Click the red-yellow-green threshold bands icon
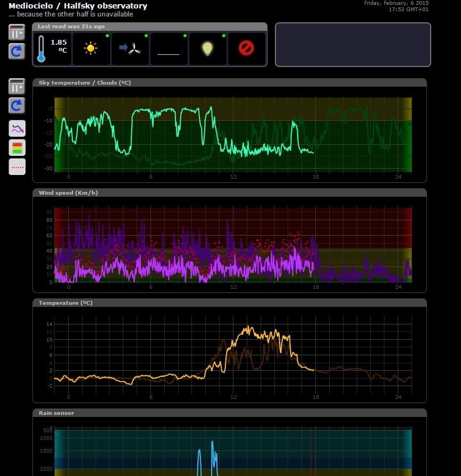Viewport: 461px width, 476px height. [16, 147]
